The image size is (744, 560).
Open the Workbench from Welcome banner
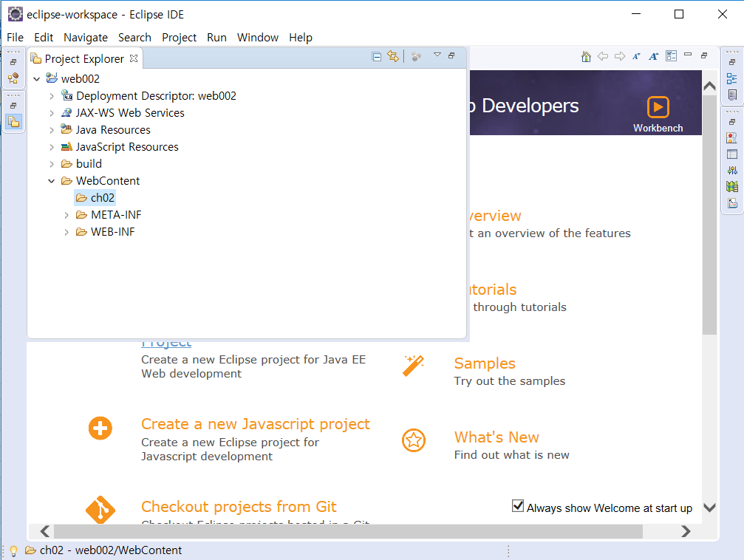(x=658, y=114)
